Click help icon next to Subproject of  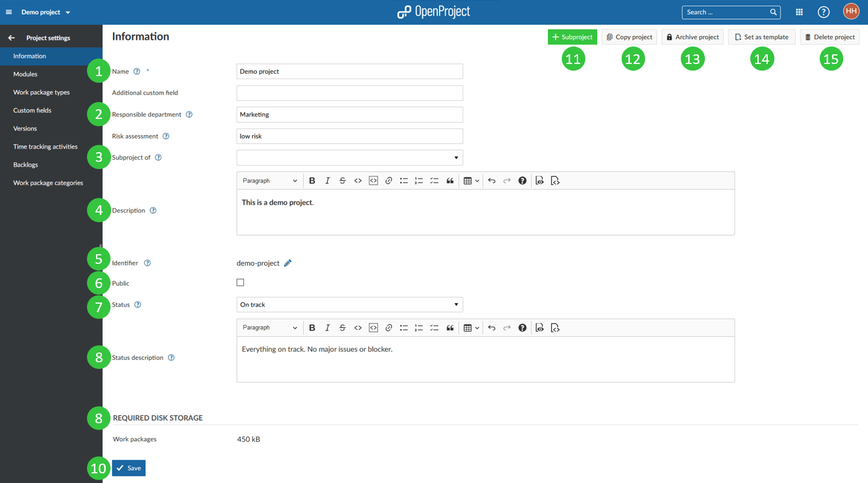(158, 157)
